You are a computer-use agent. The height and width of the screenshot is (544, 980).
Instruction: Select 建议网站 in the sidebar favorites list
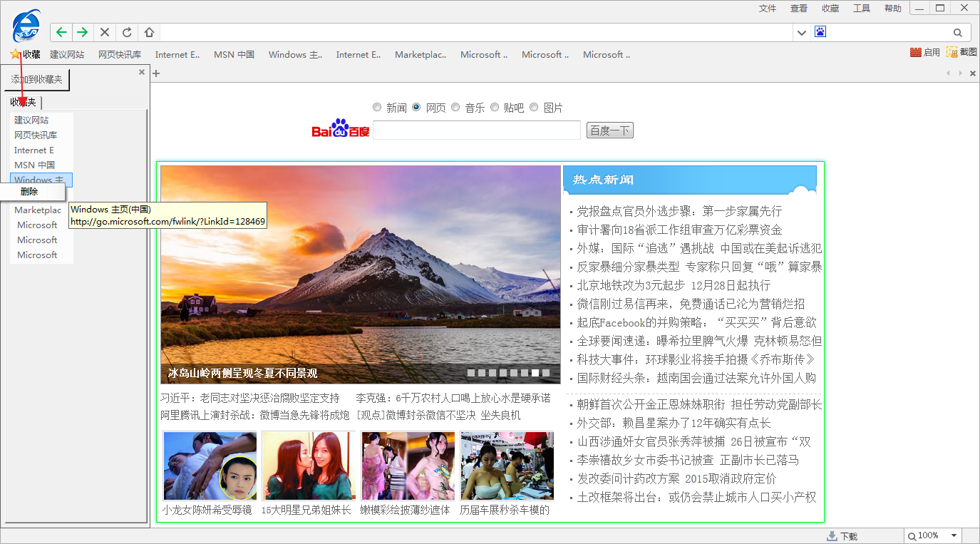point(41,120)
